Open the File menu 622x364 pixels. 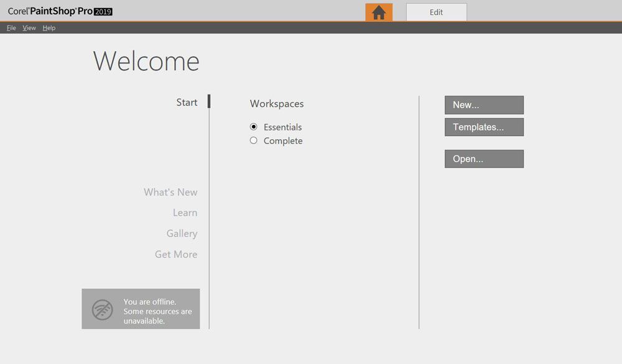pos(11,28)
